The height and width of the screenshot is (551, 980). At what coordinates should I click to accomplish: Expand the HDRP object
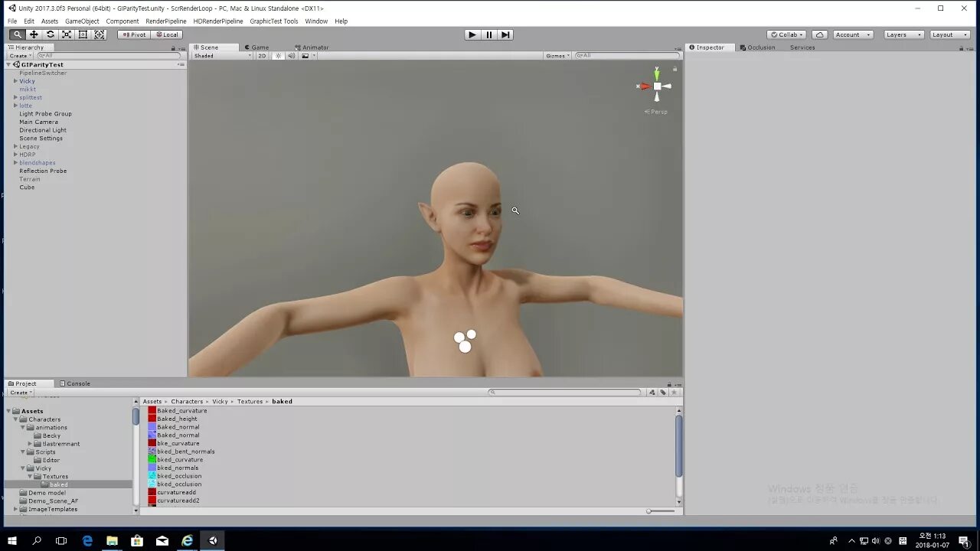[15, 155]
